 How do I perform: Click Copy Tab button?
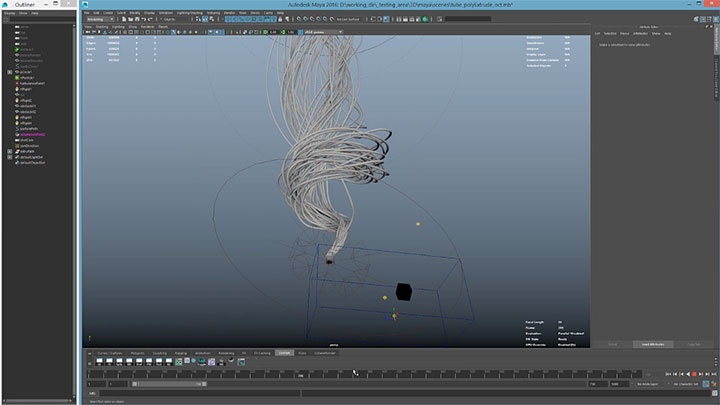[x=694, y=344]
